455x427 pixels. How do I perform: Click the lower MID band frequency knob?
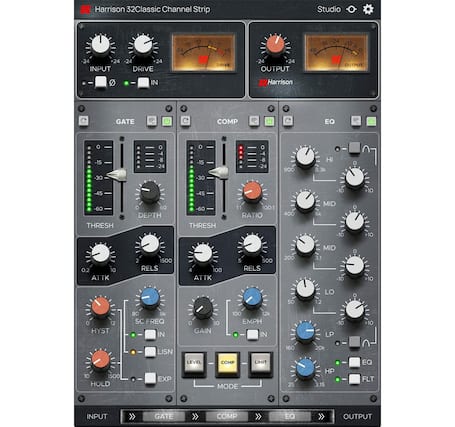pyautogui.click(x=305, y=246)
